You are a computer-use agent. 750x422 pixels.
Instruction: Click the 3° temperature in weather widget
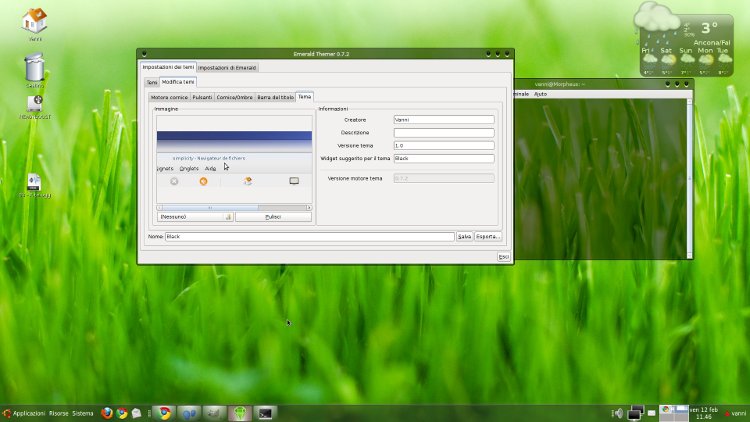tap(709, 28)
